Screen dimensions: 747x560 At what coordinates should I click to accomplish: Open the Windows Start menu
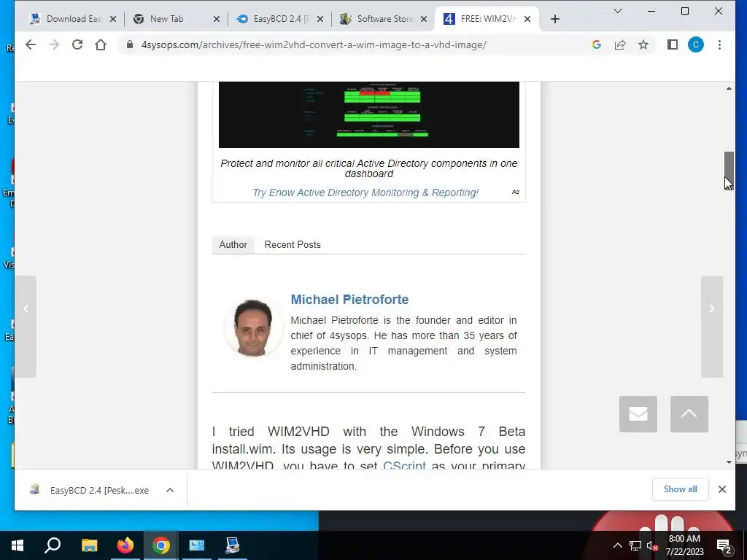(x=18, y=545)
